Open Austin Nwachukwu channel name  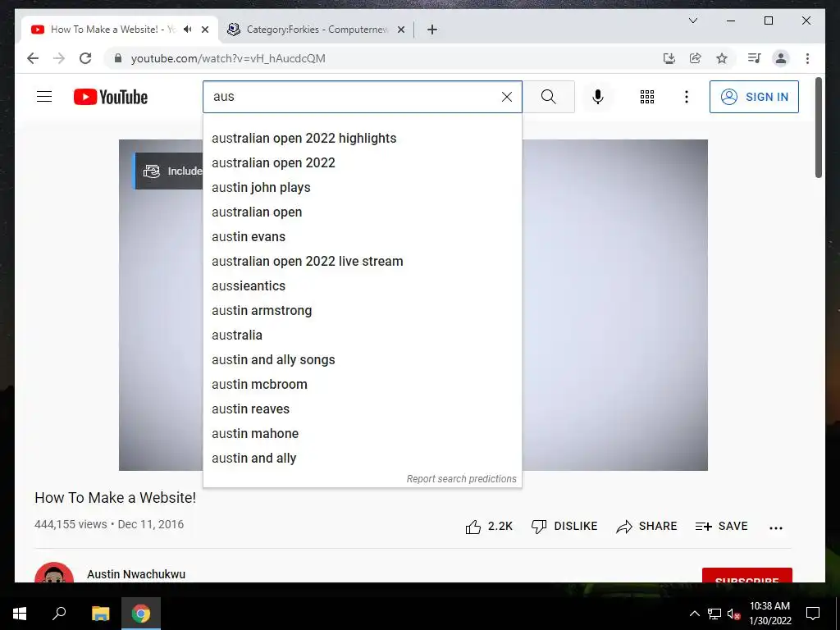point(136,574)
